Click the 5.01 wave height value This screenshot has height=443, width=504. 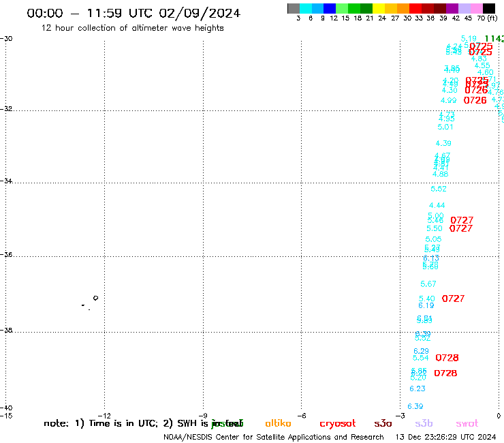tap(445, 127)
